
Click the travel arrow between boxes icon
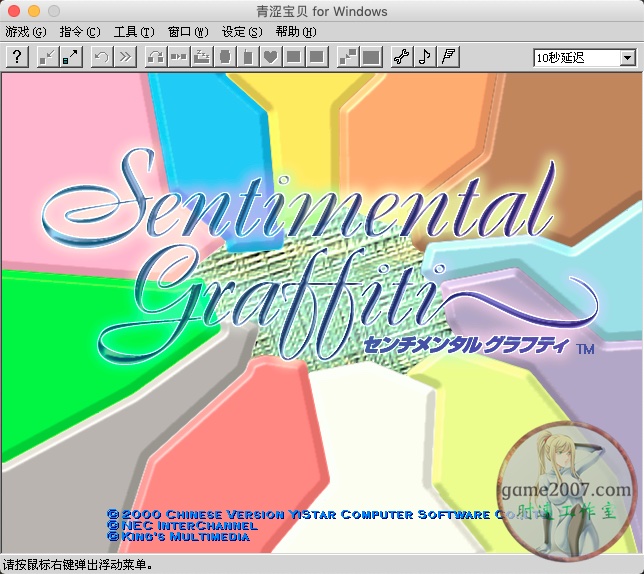click(x=179, y=57)
